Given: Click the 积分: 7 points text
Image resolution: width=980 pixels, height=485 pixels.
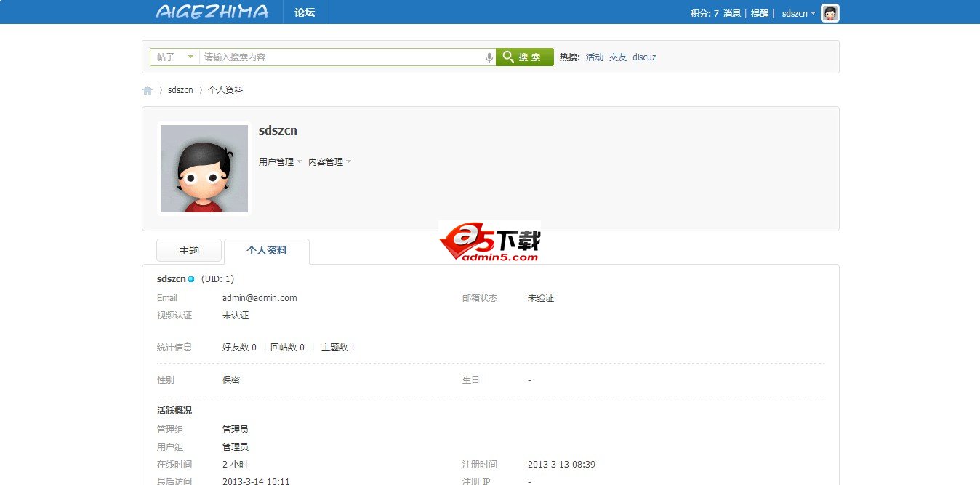Looking at the screenshot, I should click(704, 13).
